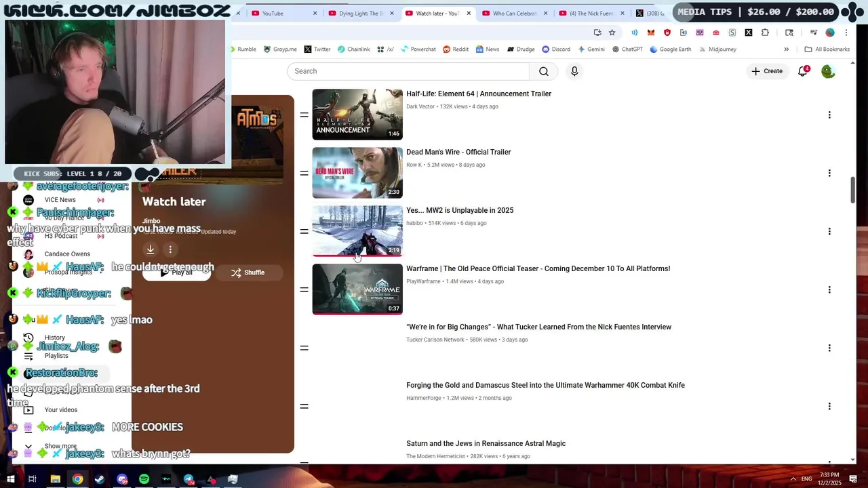Grab reorder handle of Half-Life: Element 64 row

pos(304,115)
